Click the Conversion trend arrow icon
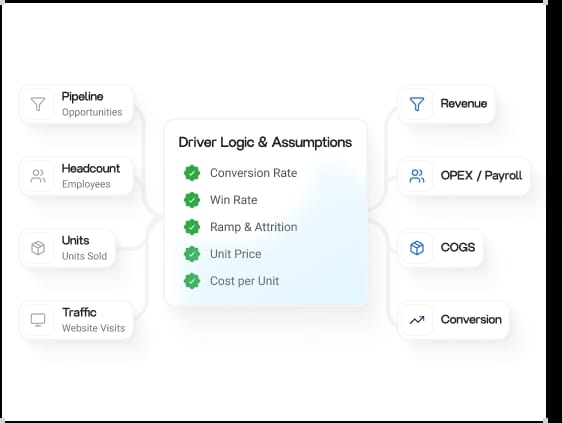Image resolution: width=562 pixels, height=423 pixels. (417, 320)
